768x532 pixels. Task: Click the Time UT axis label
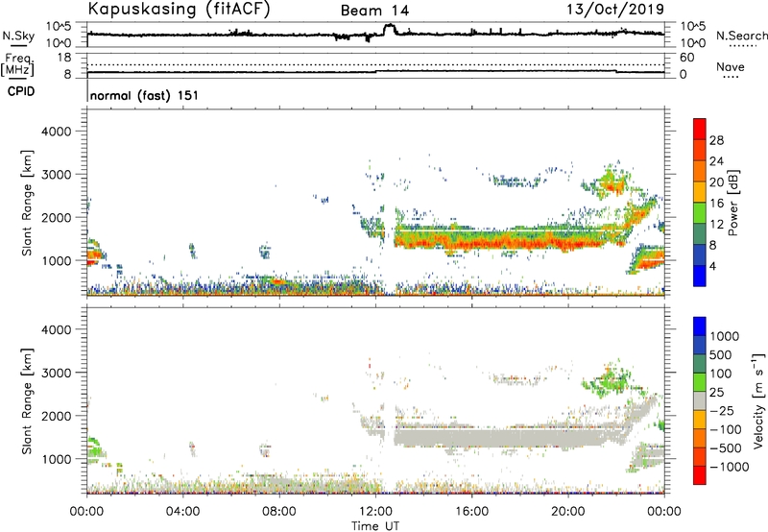point(375,526)
